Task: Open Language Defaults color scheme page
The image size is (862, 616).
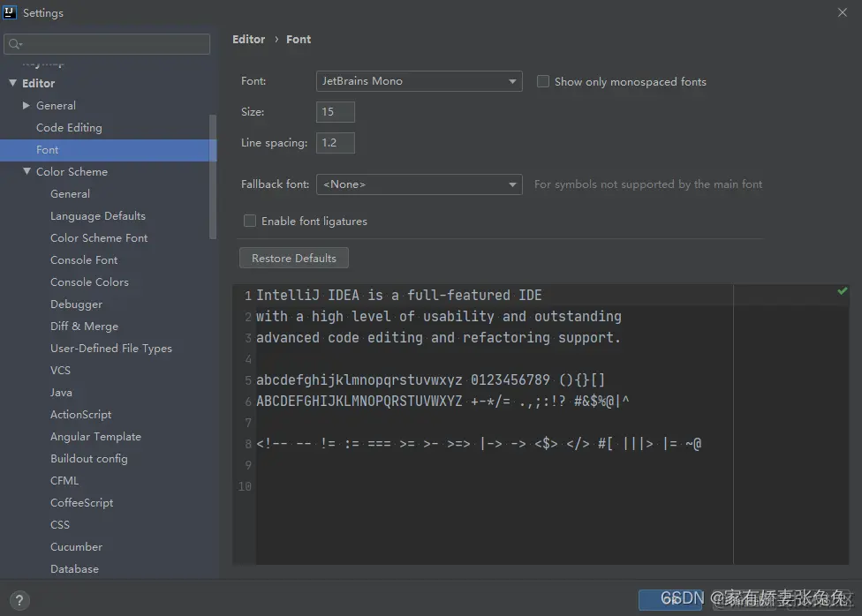Action: [98, 216]
